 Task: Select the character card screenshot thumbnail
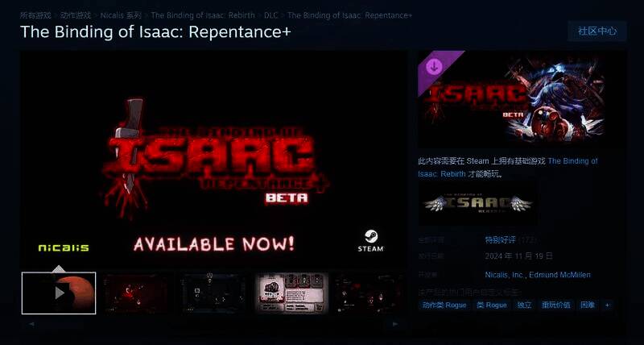(291, 293)
